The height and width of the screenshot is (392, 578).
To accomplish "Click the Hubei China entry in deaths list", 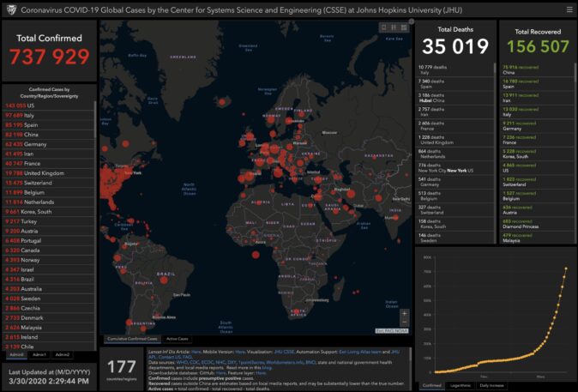I will (455, 98).
